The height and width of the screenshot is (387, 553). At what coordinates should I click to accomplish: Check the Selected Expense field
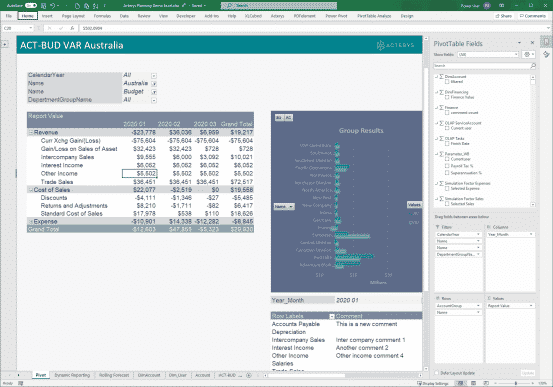point(447,188)
